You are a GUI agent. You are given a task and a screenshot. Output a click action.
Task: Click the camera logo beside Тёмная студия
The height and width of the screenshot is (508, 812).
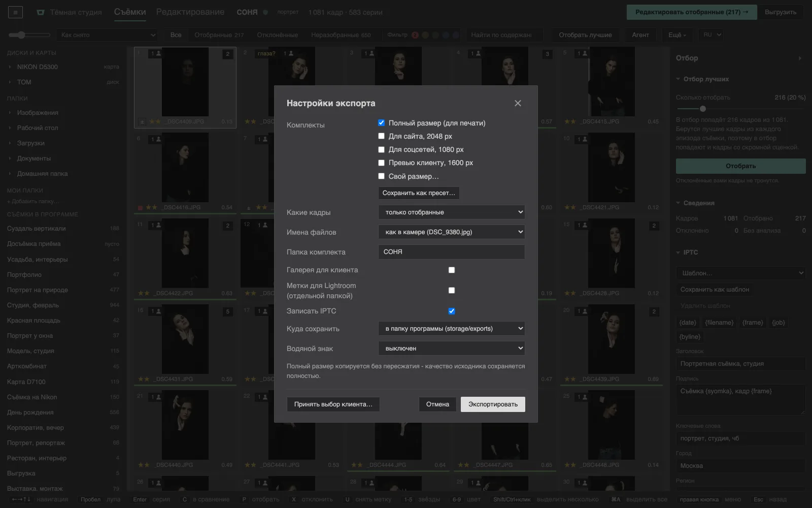coord(41,12)
